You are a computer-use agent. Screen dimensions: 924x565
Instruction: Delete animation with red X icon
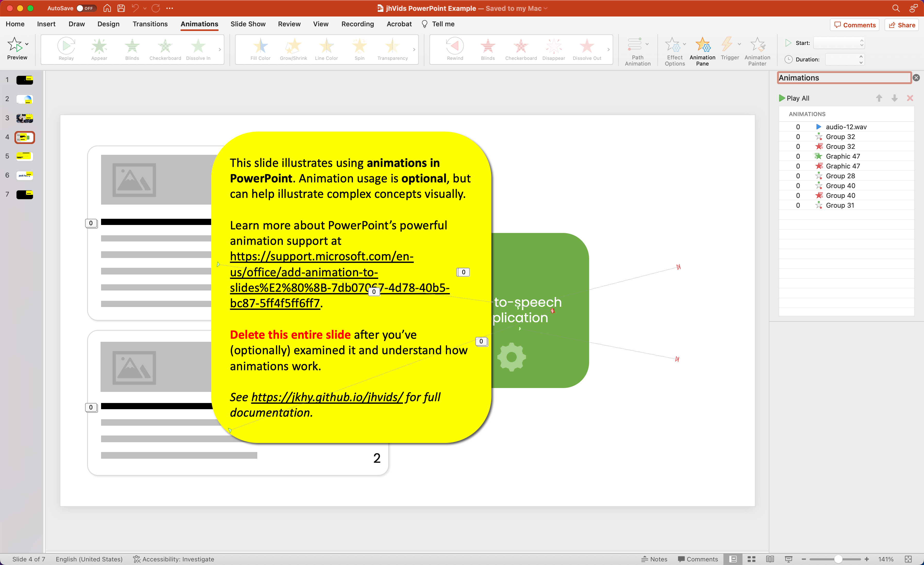pos(909,98)
